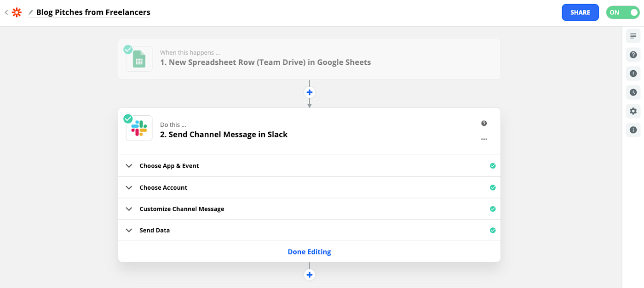Turn off the Zap ON toggle

pos(623,12)
